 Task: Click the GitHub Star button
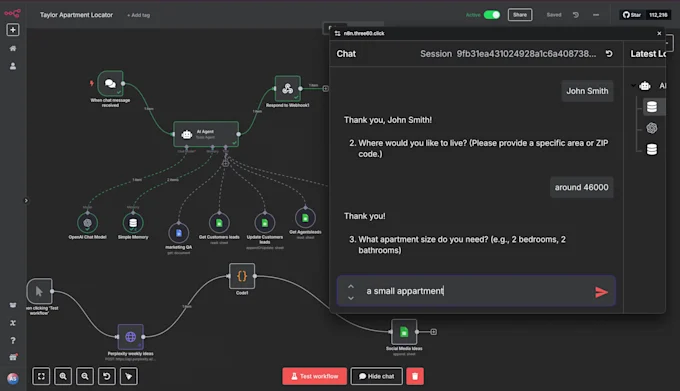pos(632,15)
